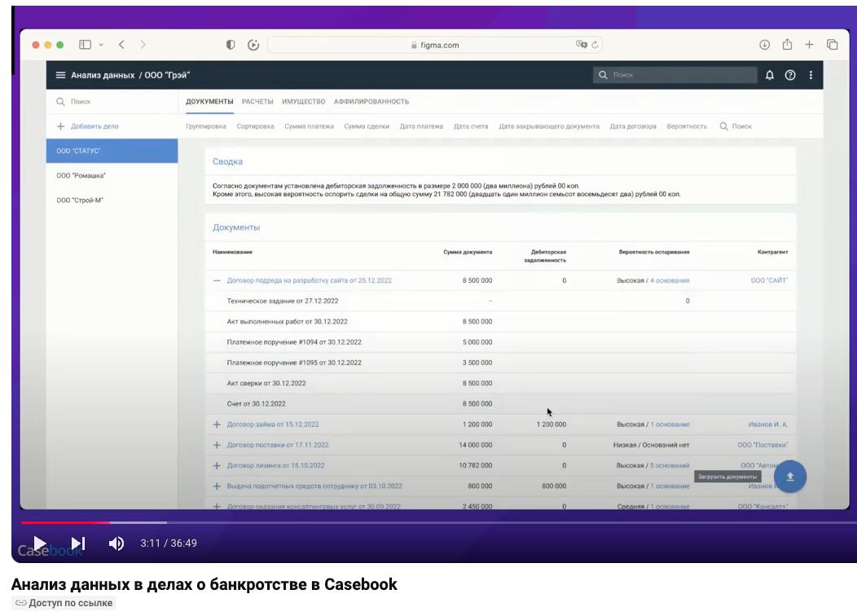
Task: Expand the Договор займа от 15.12.2022 row
Action: [217, 425]
